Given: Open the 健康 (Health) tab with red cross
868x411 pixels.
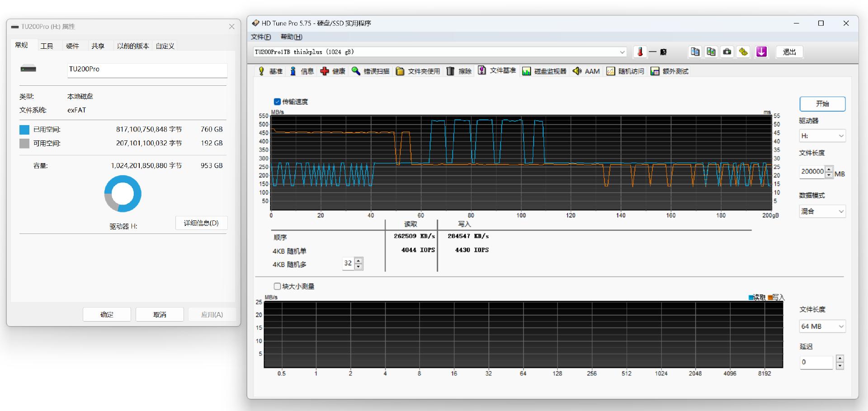Looking at the screenshot, I should tap(333, 71).
